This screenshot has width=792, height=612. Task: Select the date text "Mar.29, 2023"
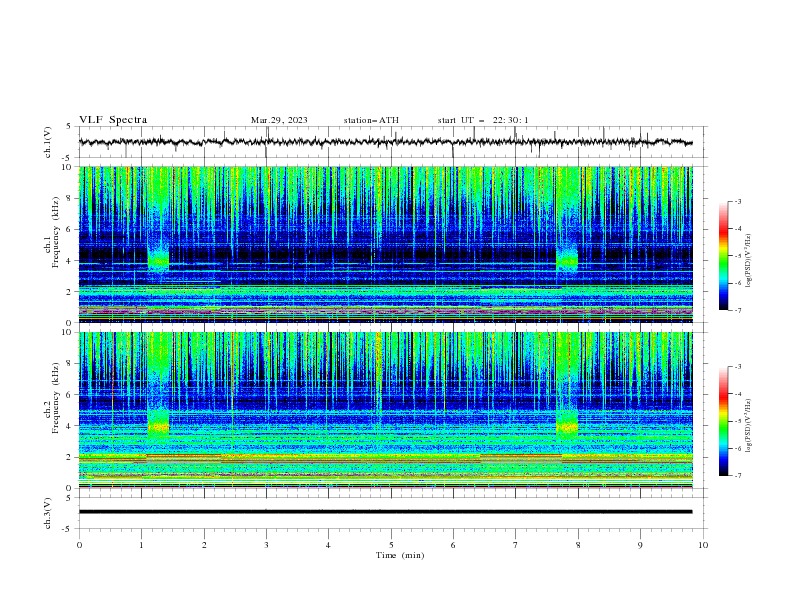[279, 120]
